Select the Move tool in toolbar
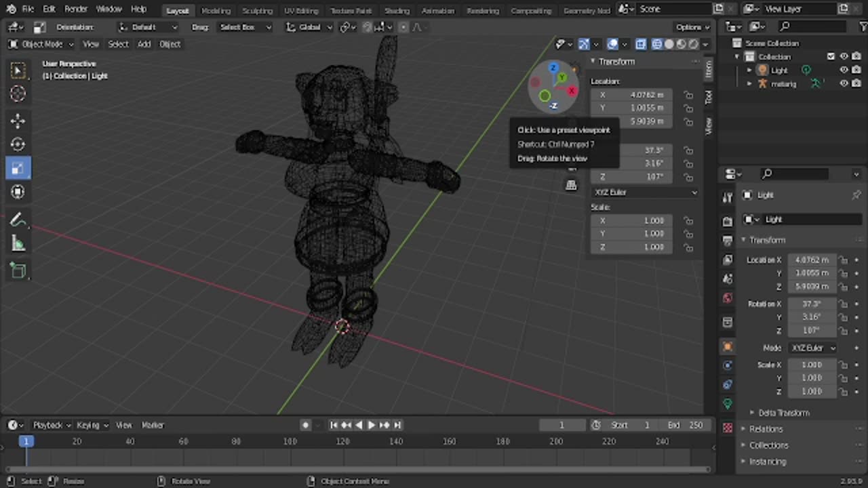The image size is (868, 488). click(x=18, y=121)
